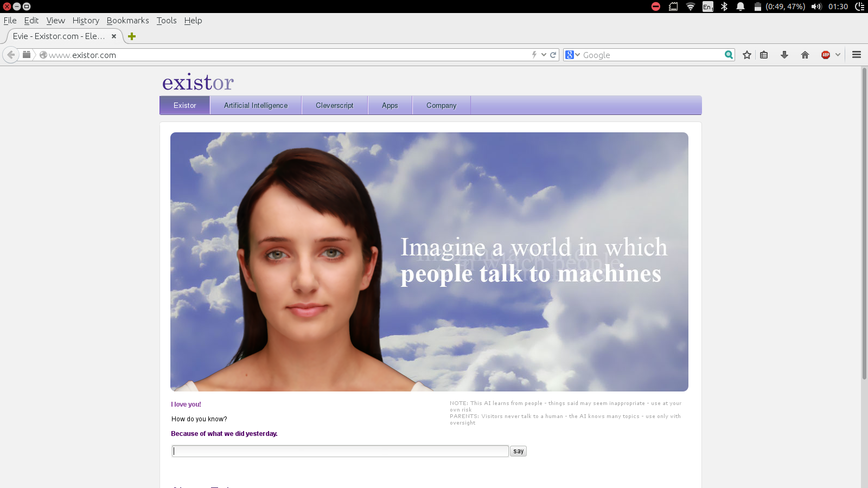Image resolution: width=868 pixels, height=488 pixels.
Task: Open the Tools menu
Action: (x=167, y=21)
